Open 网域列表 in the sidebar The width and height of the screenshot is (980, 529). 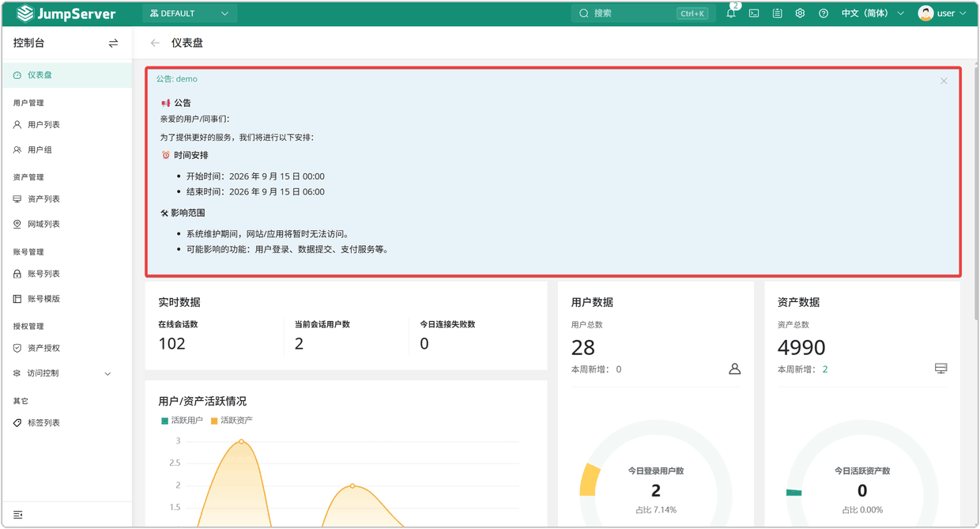coord(66,225)
